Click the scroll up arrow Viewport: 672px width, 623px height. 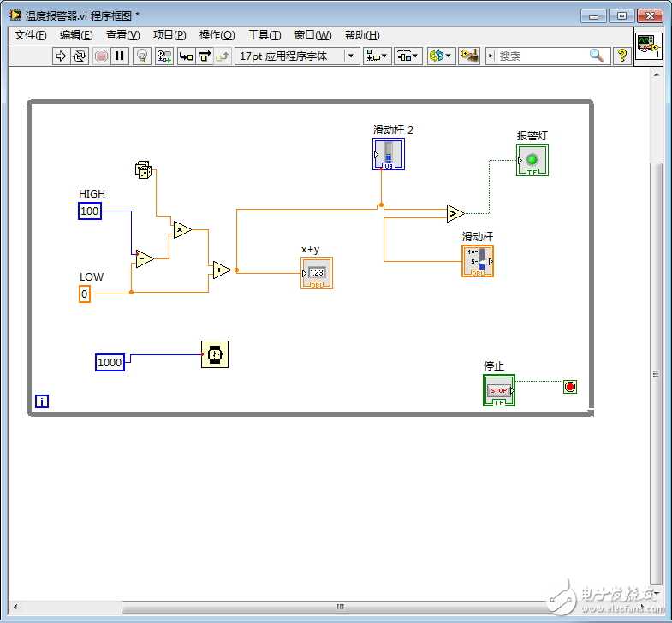tap(656, 74)
